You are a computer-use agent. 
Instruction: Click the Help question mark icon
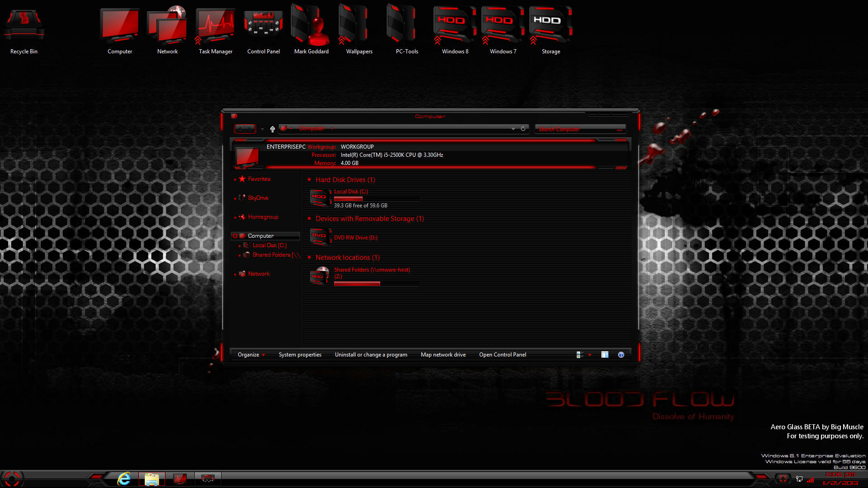621,355
